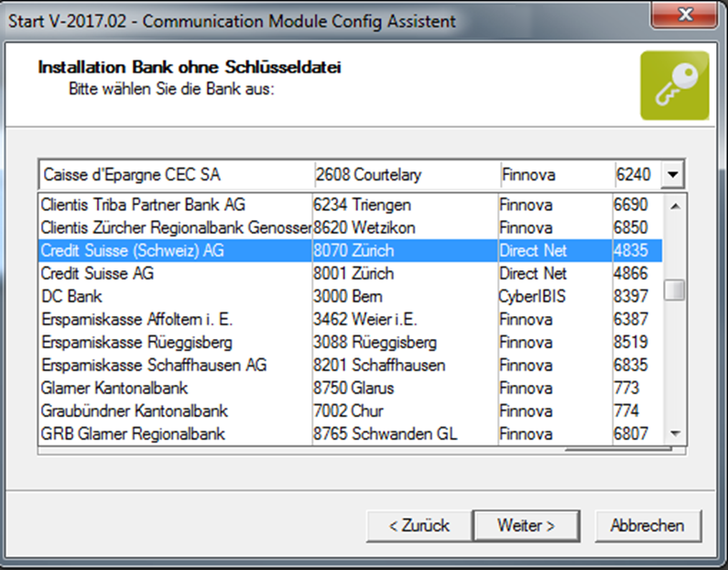Click the green key icon
This screenshot has height=570, width=728.
[675, 85]
